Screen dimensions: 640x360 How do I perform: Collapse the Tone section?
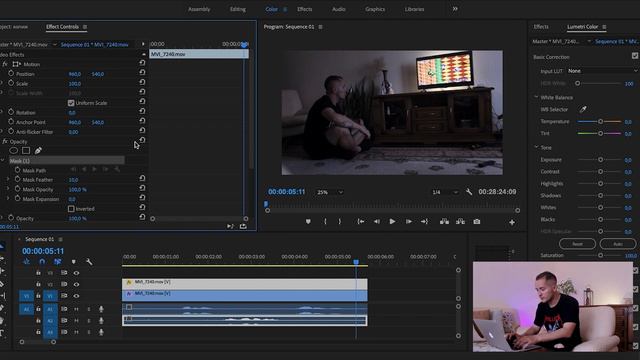click(x=536, y=147)
